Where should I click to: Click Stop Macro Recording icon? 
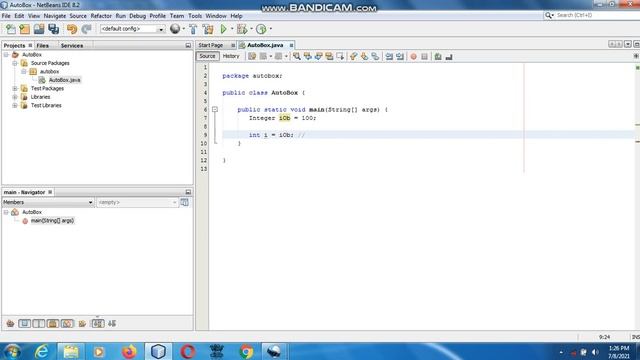pyautogui.click(x=424, y=56)
